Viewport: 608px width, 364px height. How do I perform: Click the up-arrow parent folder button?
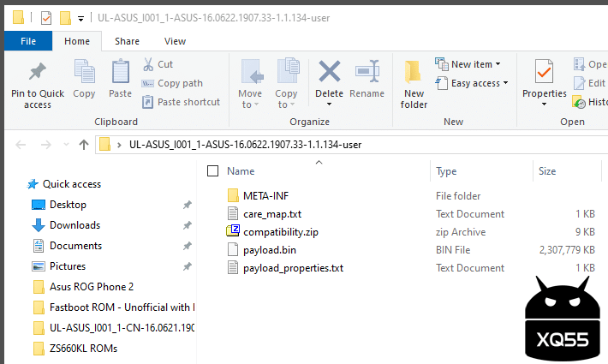pyautogui.click(x=83, y=145)
